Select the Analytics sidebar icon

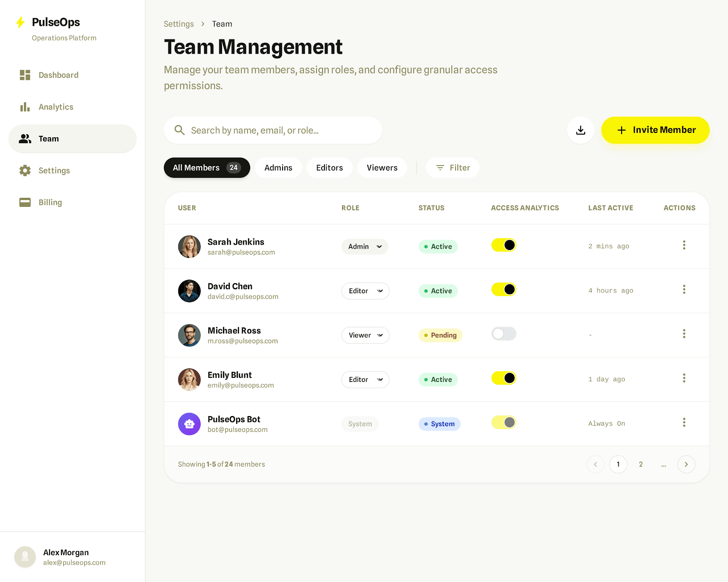click(x=25, y=107)
